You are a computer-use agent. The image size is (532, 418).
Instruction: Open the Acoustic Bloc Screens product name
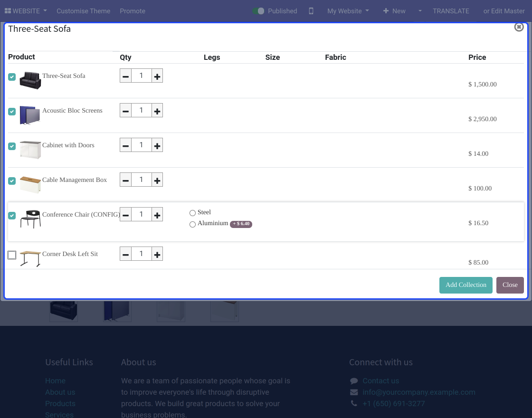pos(72,110)
